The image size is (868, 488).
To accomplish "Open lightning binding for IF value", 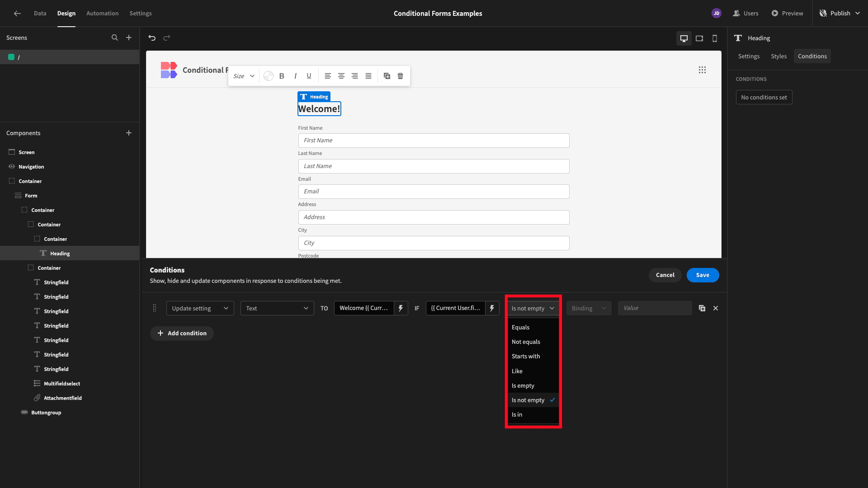I will pyautogui.click(x=492, y=308).
